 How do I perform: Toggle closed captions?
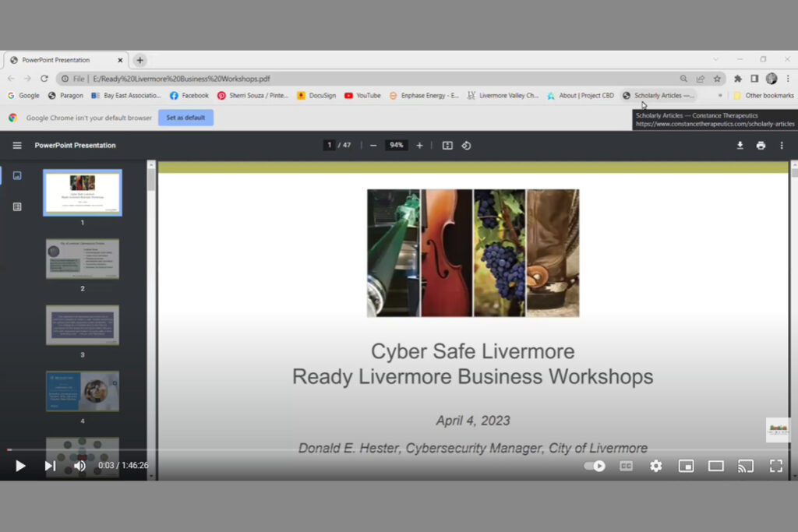click(626, 465)
